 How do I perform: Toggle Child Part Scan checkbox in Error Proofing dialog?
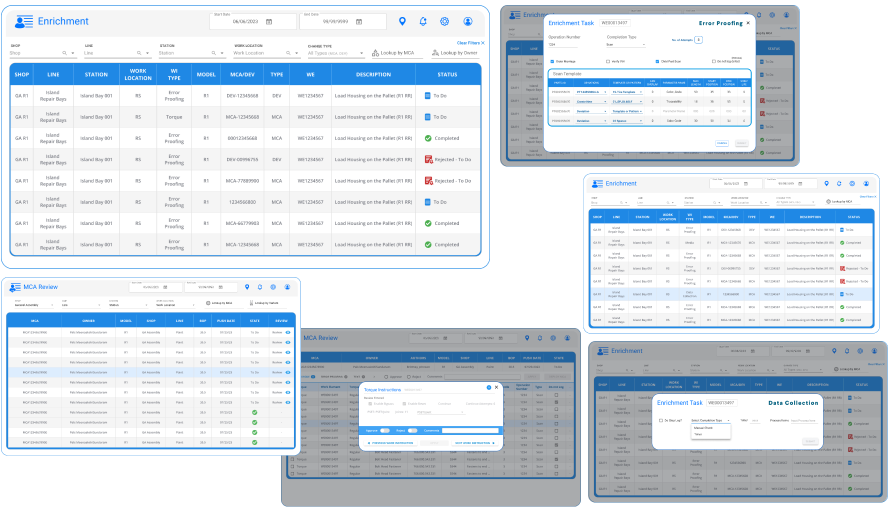pos(657,61)
